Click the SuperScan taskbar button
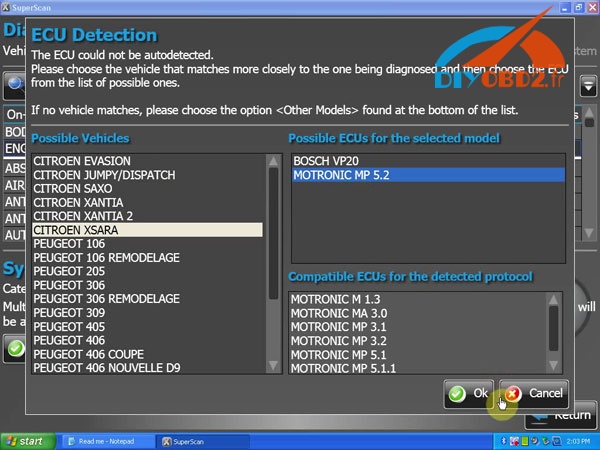 coord(203,442)
